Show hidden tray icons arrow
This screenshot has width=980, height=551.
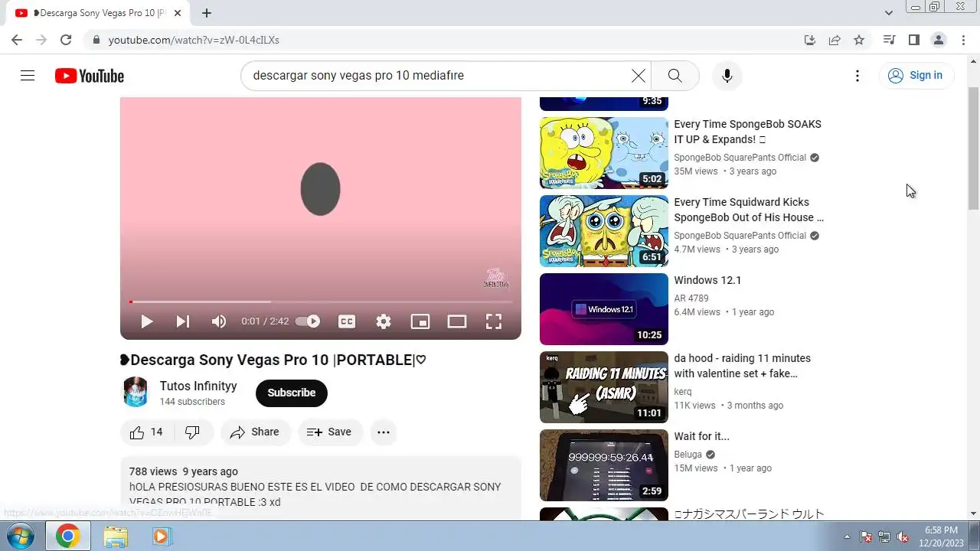click(x=847, y=536)
